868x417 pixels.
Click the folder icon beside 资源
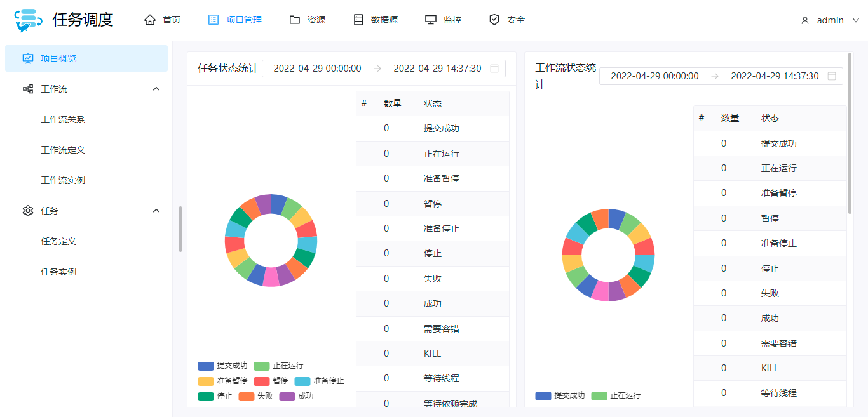[x=295, y=20]
